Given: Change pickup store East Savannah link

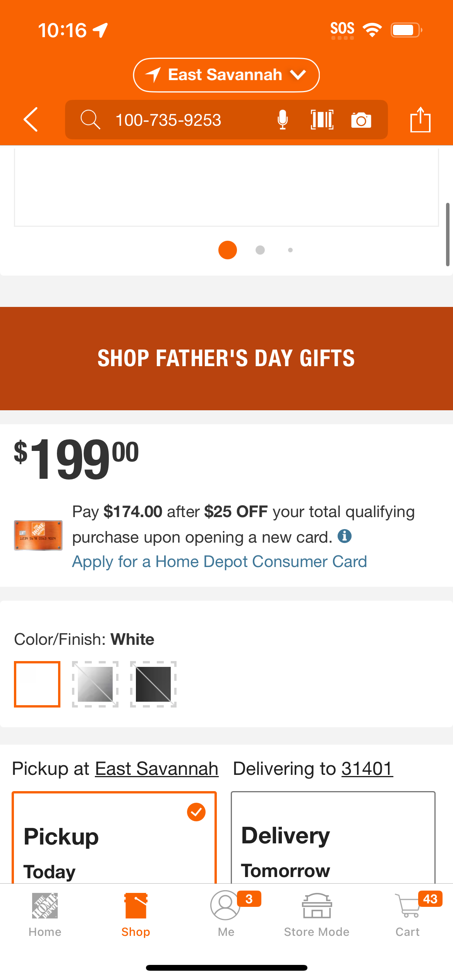Looking at the screenshot, I should click(x=157, y=769).
